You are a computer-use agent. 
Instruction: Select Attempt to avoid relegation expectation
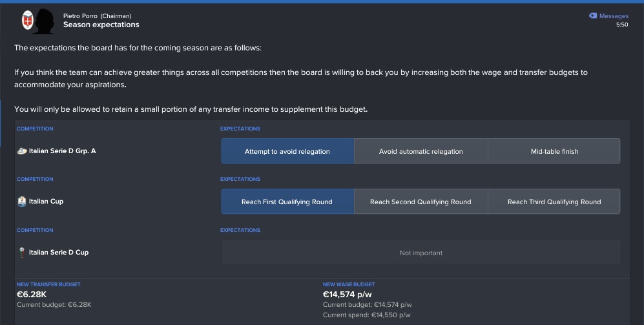coord(287,151)
